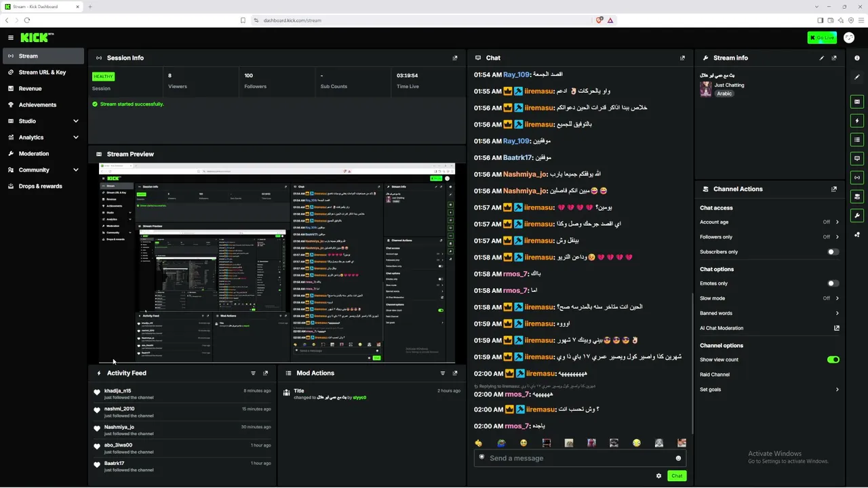This screenshot has height=488, width=868.
Task: Pop out the Mod Actions panel
Action: (455, 373)
